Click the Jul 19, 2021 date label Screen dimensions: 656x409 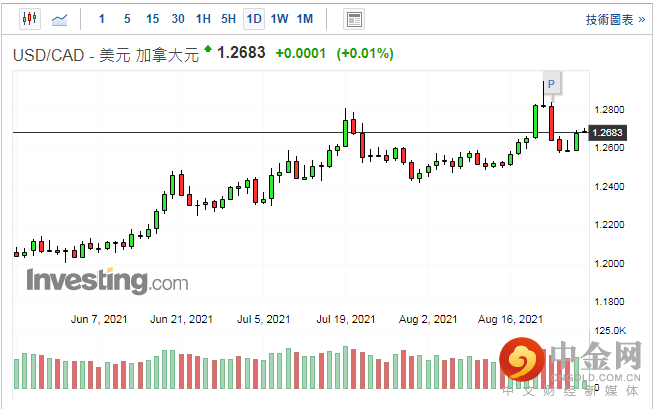(346, 320)
